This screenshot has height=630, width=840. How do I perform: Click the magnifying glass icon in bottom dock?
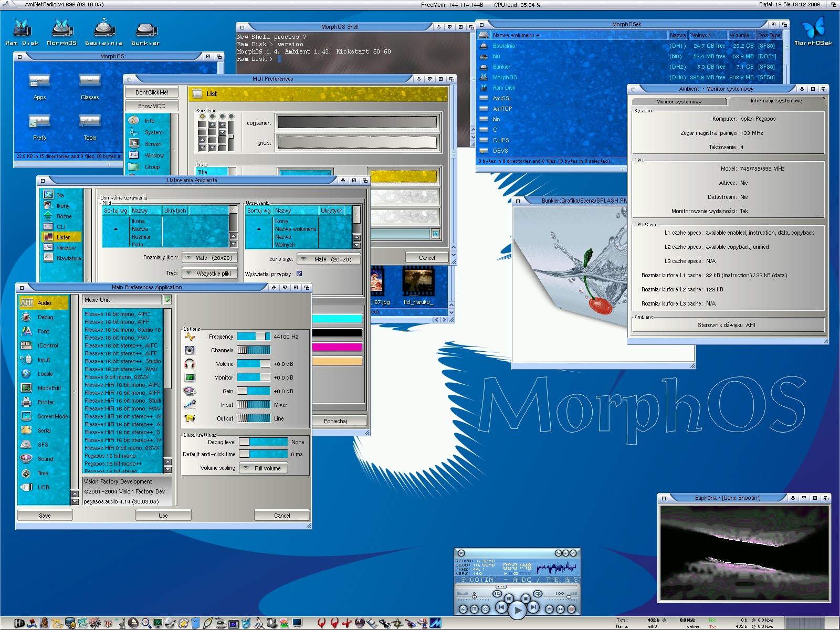(146, 623)
